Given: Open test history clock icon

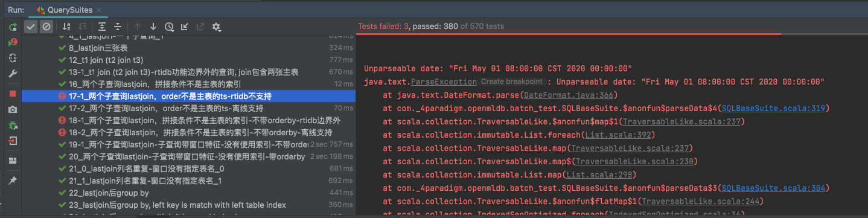Looking at the screenshot, I should (169, 27).
